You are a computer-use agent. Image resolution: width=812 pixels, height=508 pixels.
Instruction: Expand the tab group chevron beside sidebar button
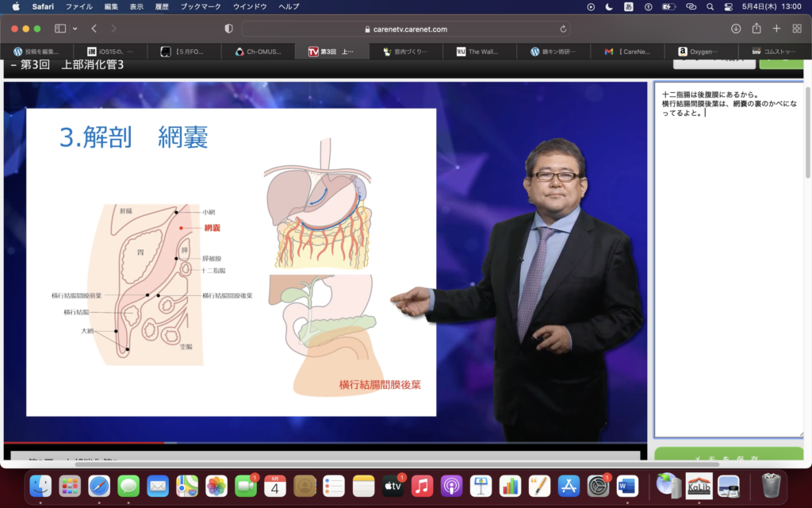(75, 29)
